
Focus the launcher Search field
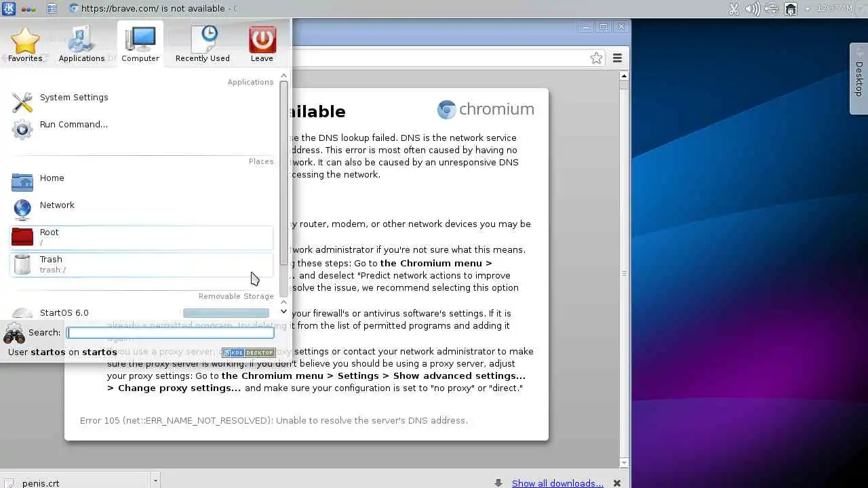pos(170,333)
